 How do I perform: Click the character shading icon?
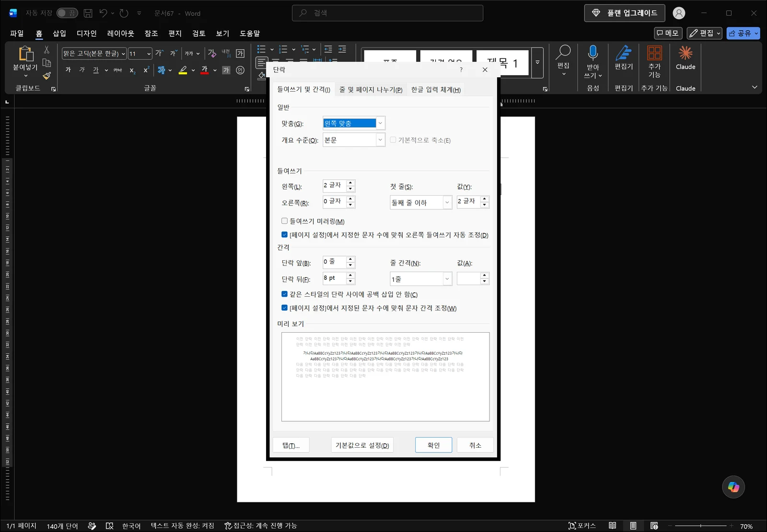[226, 70]
